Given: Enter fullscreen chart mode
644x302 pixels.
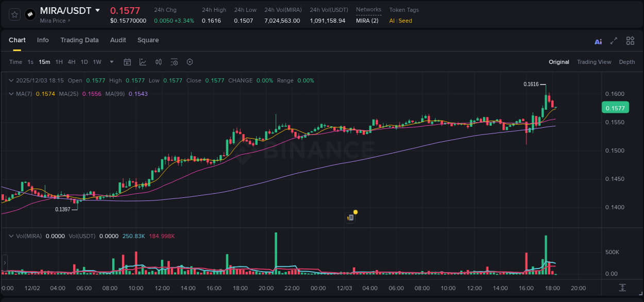Looking at the screenshot, I should [x=613, y=40].
